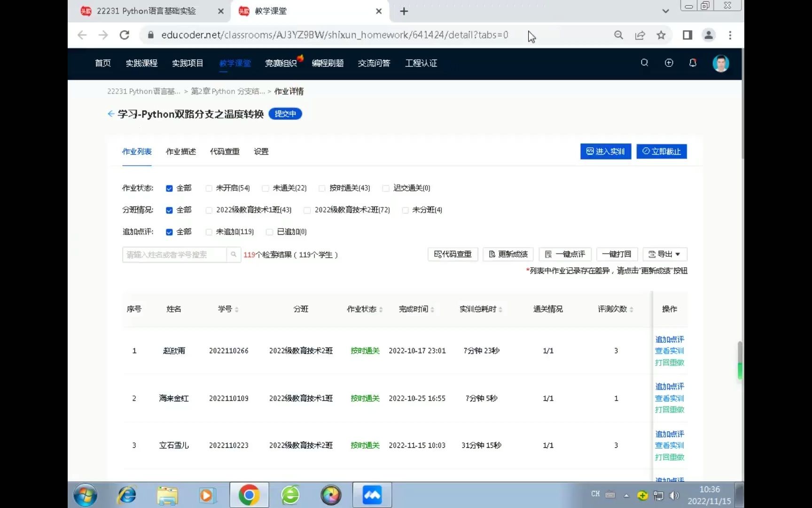Go back with browser back arrow
Screen dimensions: 812x508
pos(82,35)
